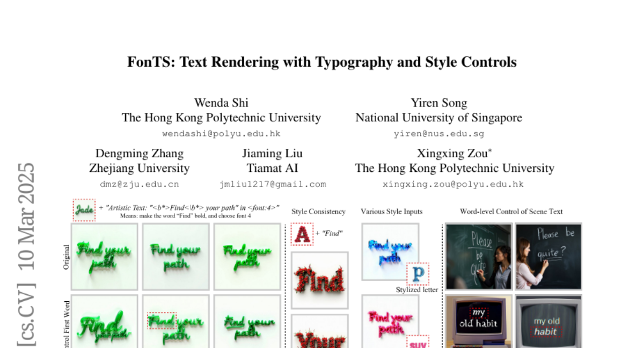This screenshot has width=644, height=348.
Task: Click the "Style Consistency" figure heading
Action: [319, 212]
